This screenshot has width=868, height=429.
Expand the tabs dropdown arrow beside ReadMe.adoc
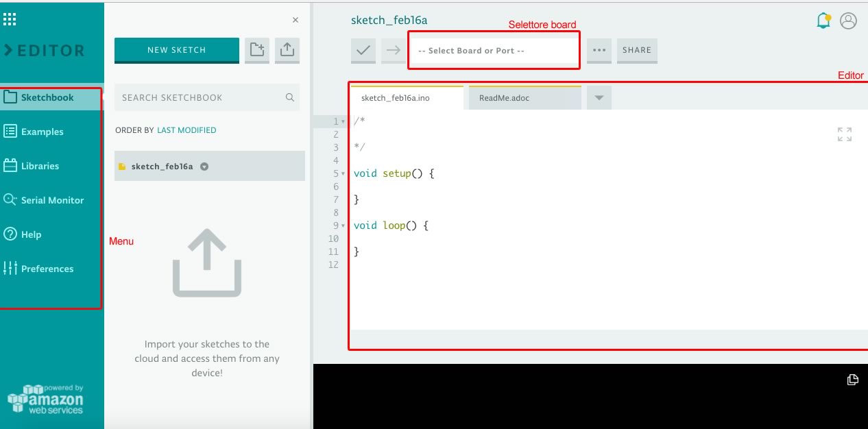pos(599,98)
